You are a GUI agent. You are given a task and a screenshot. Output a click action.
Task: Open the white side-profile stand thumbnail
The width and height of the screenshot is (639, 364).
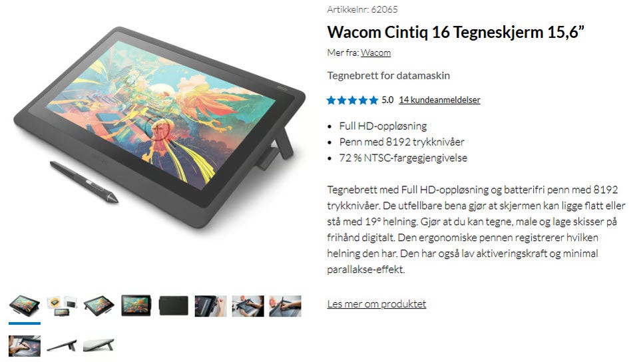(x=99, y=345)
